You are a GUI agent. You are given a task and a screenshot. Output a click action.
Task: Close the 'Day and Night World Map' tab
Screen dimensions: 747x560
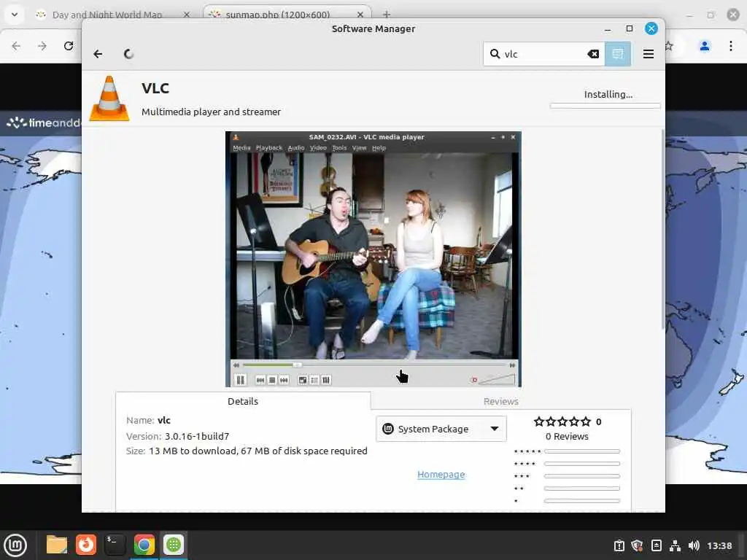tap(187, 15)
